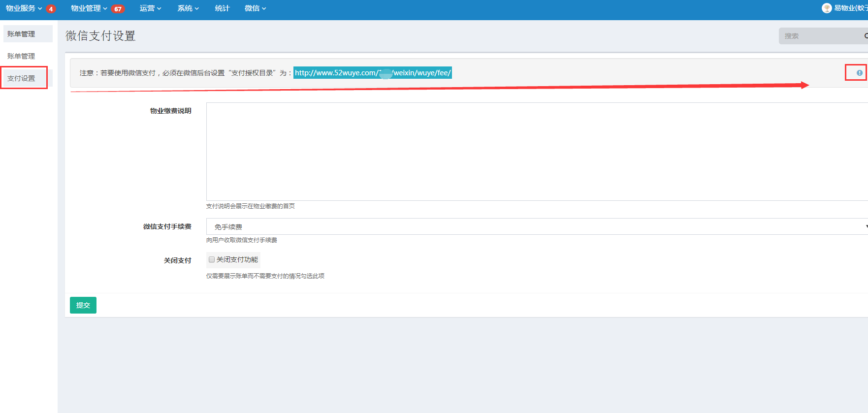The image size is (868, 413).
Task: Go to the 统计 menu item
Action: pyautogui.click(x=222, y=8)
